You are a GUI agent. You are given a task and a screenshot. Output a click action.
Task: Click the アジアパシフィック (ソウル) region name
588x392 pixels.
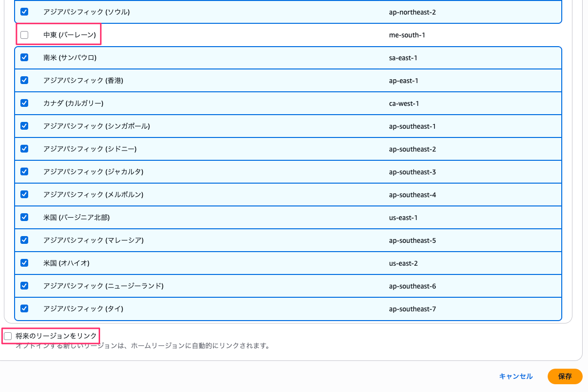pos(86,12)
